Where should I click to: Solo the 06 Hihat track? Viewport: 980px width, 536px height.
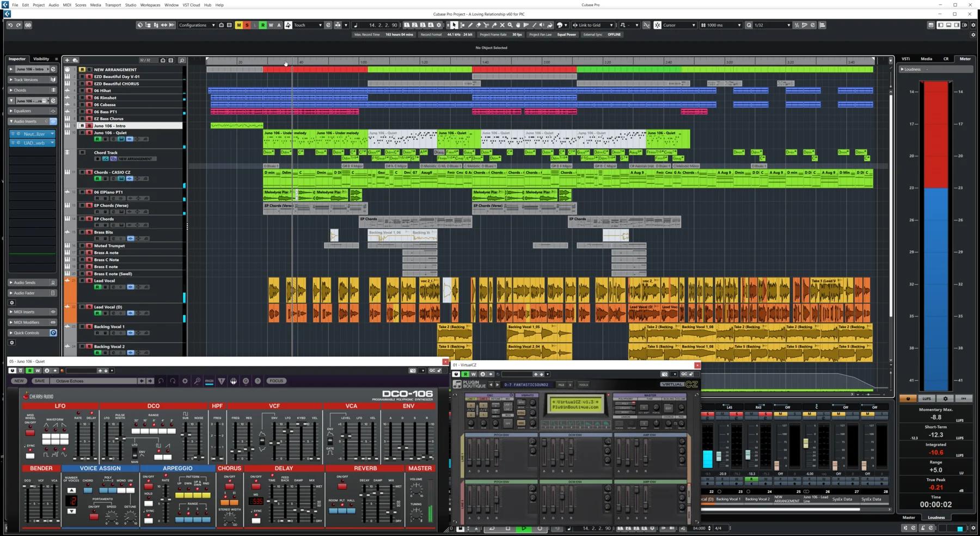pos(89,90)
